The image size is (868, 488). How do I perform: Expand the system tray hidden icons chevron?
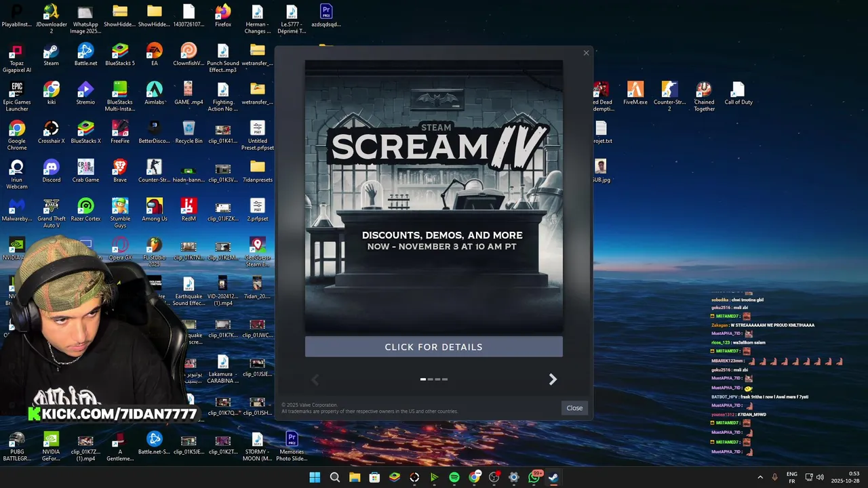[x=760, y=477]
